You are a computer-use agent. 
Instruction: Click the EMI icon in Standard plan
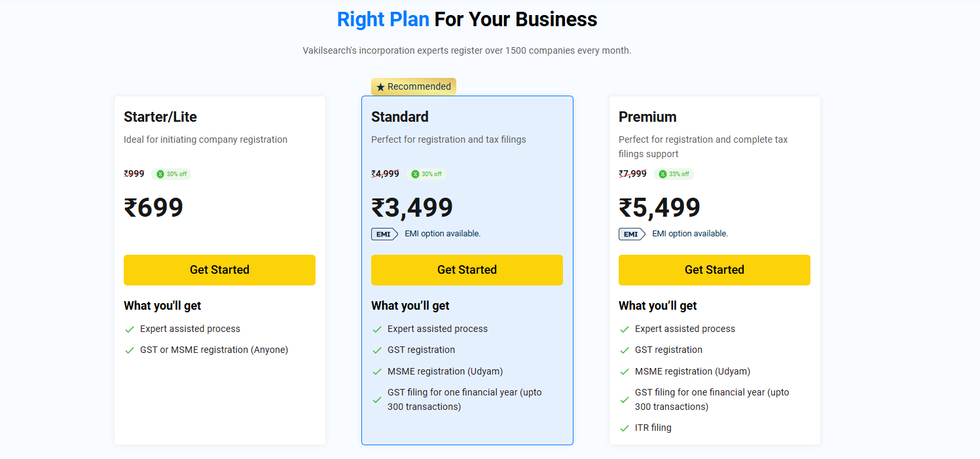point(384,234)
